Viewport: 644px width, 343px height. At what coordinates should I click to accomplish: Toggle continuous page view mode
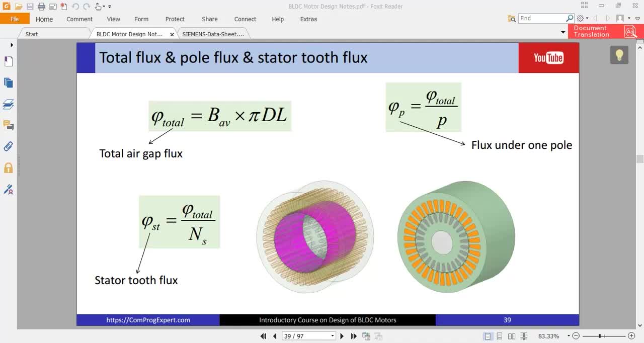pyautogui.click(x=500, y=336)
